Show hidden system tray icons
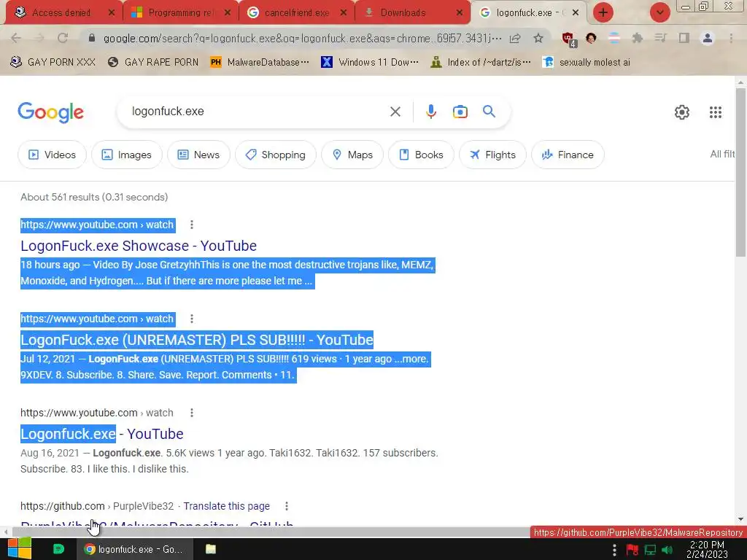This screenshot has height=560, width=747. pyautogui.click(x=614, y=550)
